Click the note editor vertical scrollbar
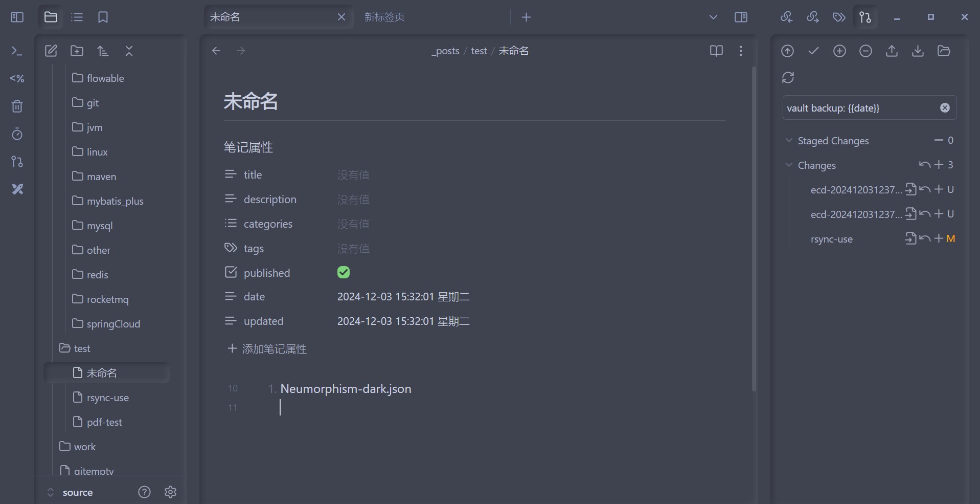This screenshot has height=504, width=980. coord(754,229)
